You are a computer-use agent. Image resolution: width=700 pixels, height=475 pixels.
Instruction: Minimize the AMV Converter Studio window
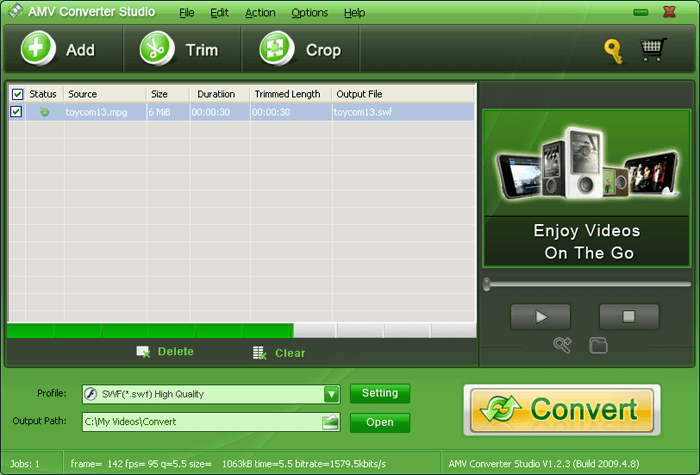click(641, 12)
